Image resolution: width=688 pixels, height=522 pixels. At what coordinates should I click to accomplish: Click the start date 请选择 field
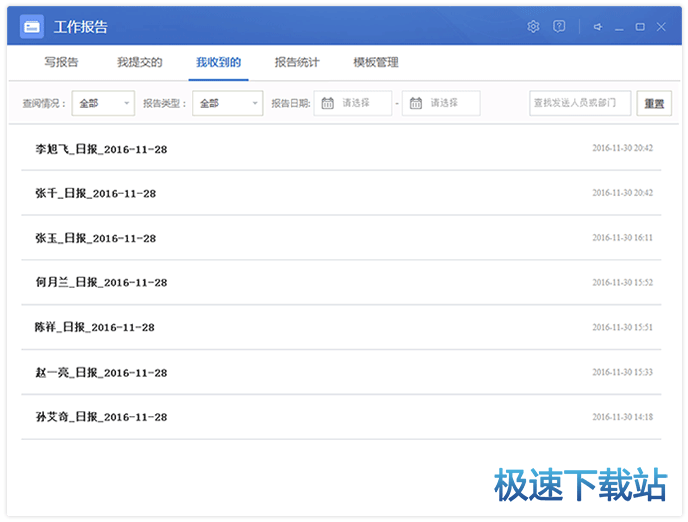(x=353, y=103)
